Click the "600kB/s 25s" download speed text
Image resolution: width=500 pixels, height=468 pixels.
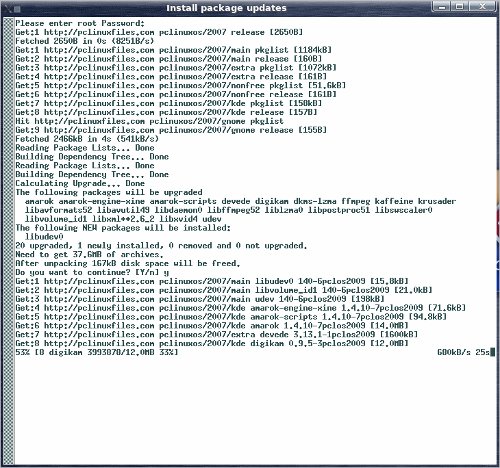point(464,352)
